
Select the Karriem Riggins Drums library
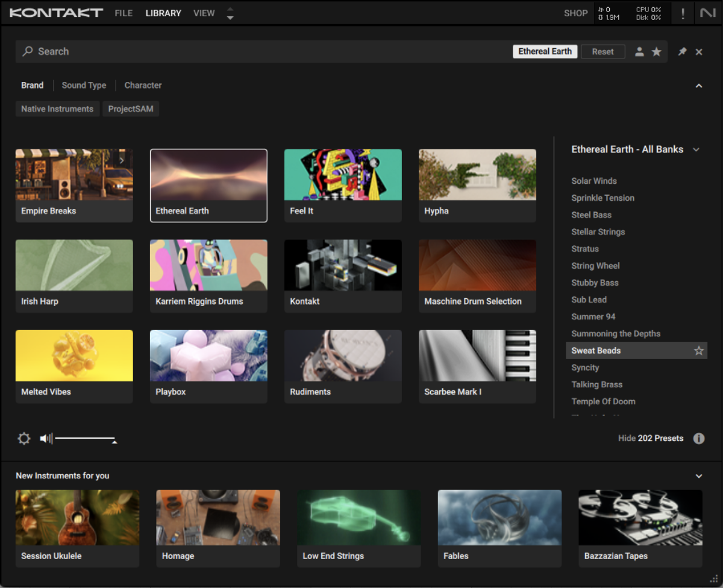pos(208,276)
